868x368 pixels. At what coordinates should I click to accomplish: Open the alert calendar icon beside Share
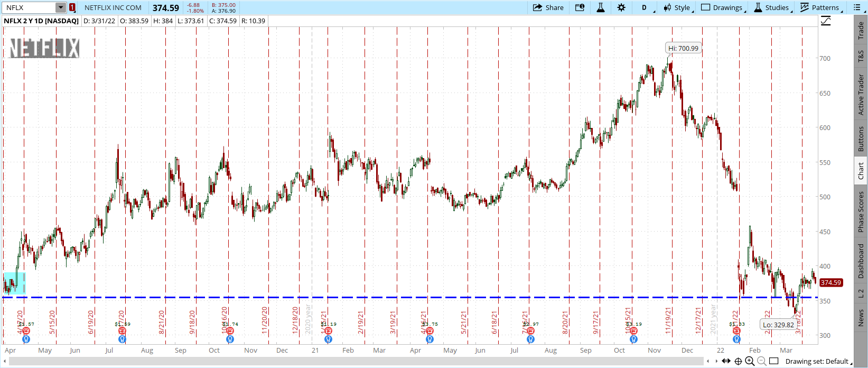tap(580, 7)
